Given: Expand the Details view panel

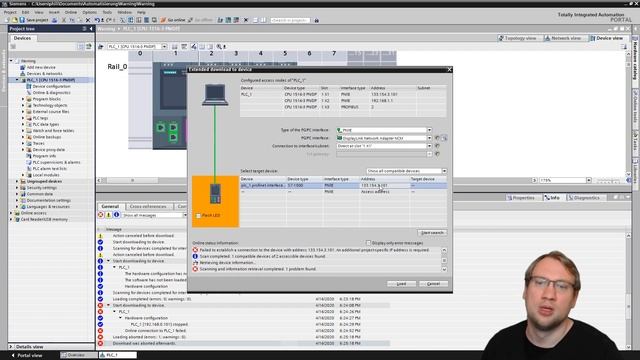Looking at the screenshot, I should pos(11,347).
